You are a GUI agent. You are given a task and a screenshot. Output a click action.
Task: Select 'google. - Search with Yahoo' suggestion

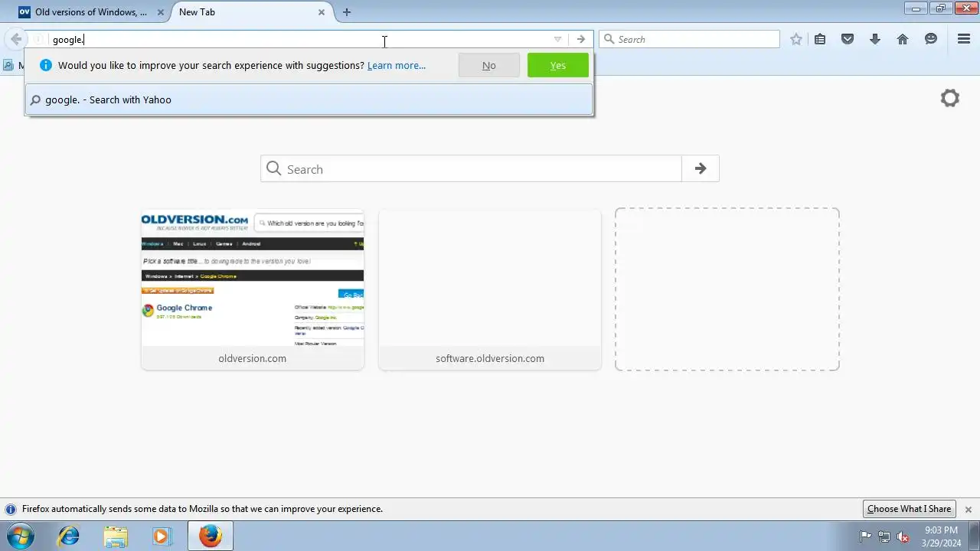click(x=309, y=99)
